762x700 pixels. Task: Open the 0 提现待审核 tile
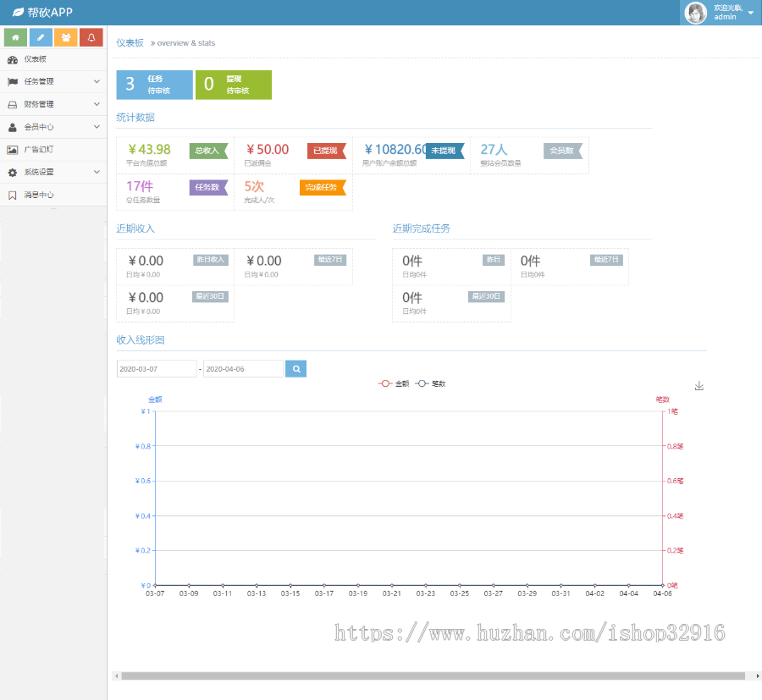pyautogui.click(x=234, y=85)
